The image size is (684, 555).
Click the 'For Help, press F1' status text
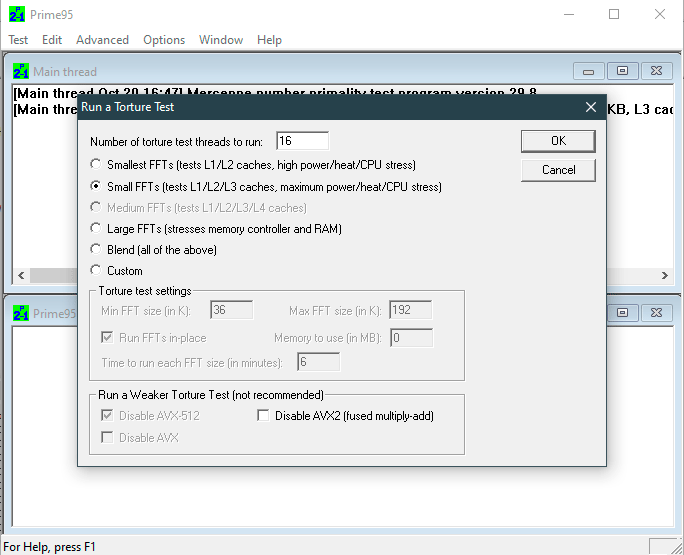(49, 547)
